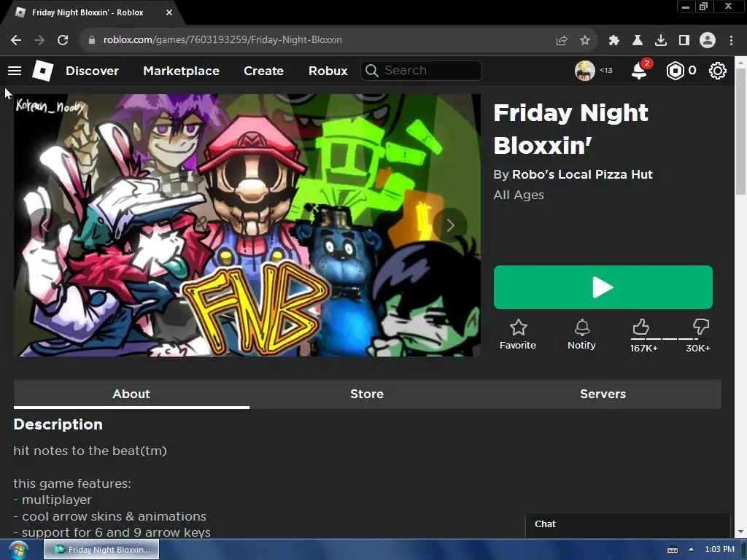Click the share page icon in address bar
747x560 pixels.
pos(562,41)
